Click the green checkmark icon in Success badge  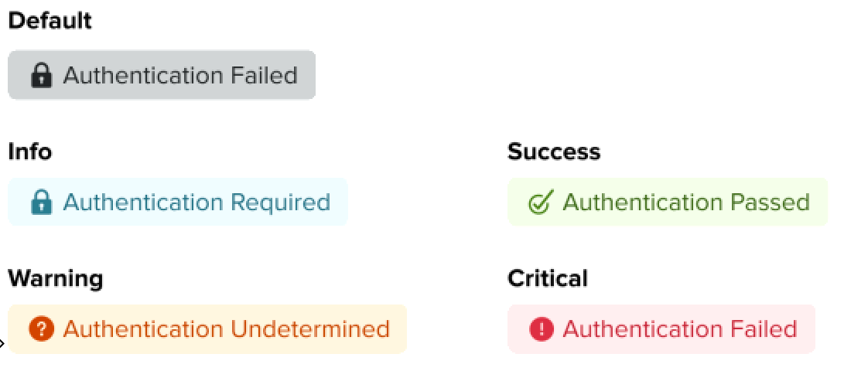(540, 203)
